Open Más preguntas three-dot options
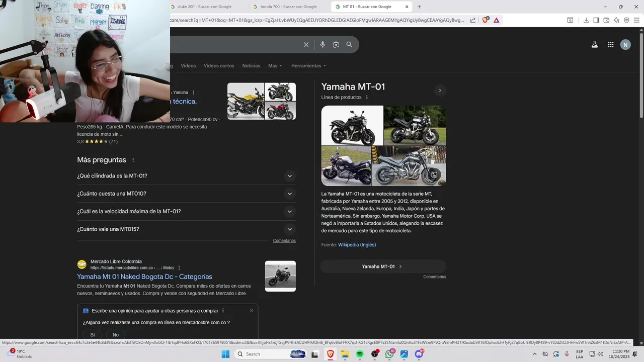Image resolution: width=644 pixels, height=362 pixels. click(x=133, y=160)
